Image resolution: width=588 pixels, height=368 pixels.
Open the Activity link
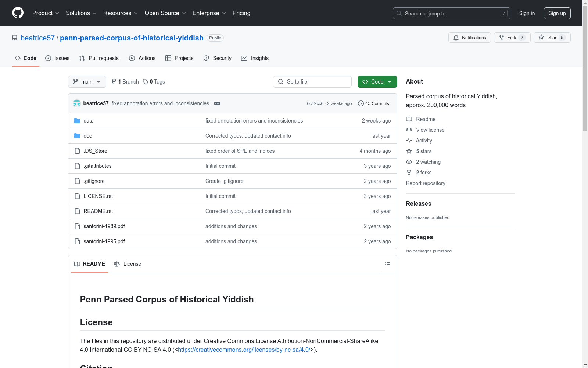click(x=419, y=141)
